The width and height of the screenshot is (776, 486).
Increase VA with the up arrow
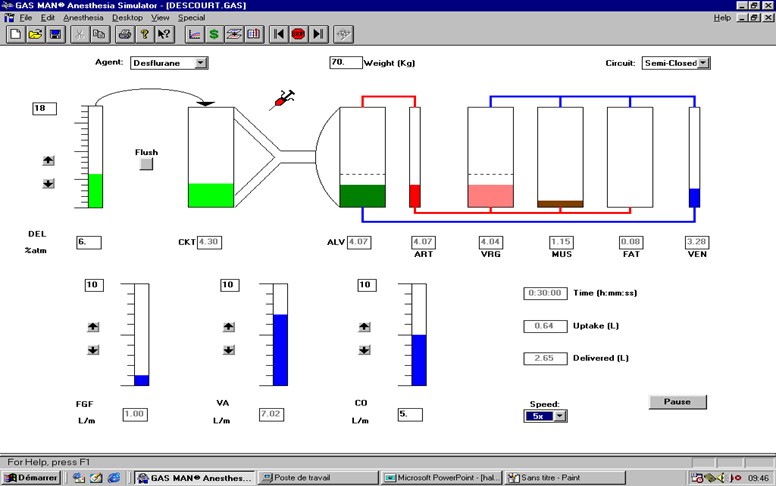[x=229, y=326]
